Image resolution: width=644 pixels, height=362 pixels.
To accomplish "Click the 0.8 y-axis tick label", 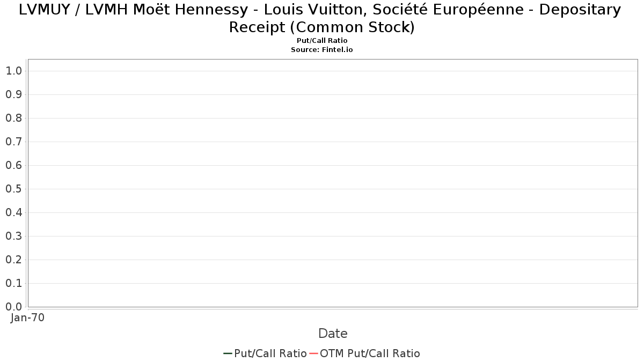I will [x=13, y=118].
